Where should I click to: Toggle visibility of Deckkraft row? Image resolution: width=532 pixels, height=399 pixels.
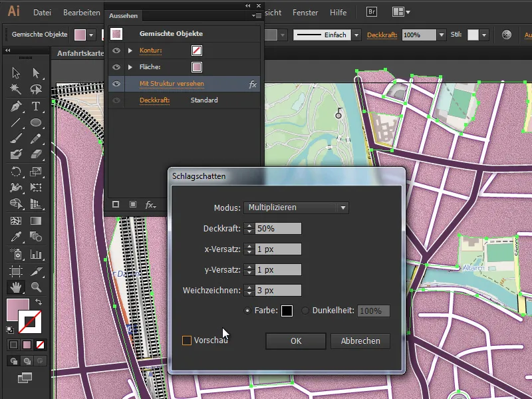click(x=116, y=100)
